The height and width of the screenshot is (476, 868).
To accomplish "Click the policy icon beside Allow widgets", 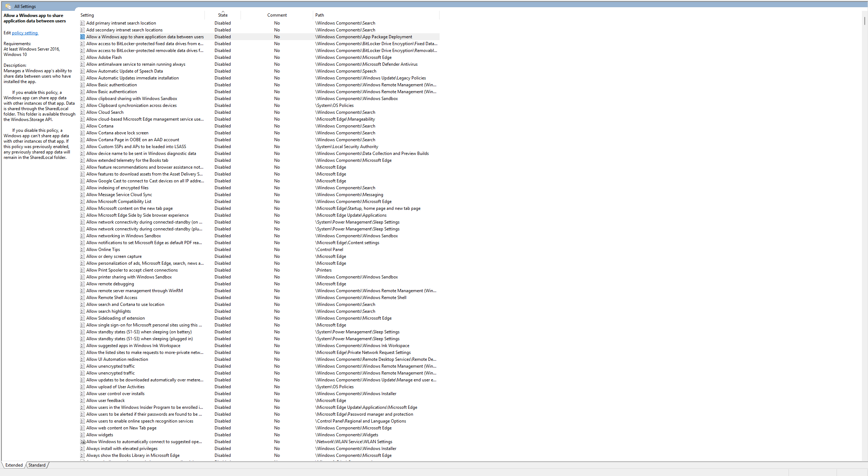I will (x=83, y=435).
